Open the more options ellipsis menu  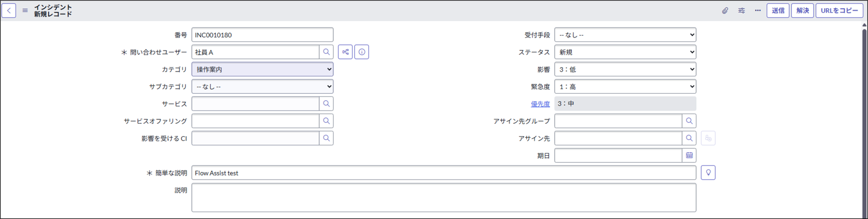(x=758, y=11)
